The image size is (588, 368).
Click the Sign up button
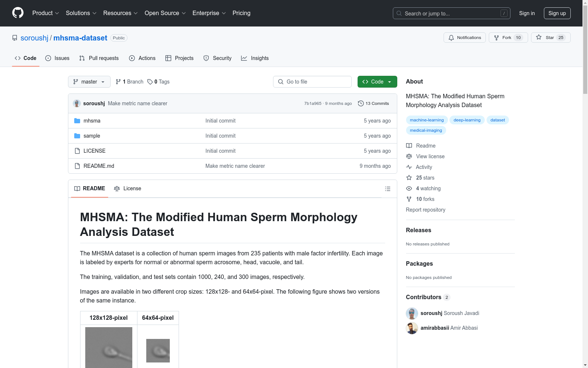(x=557, y=13)
